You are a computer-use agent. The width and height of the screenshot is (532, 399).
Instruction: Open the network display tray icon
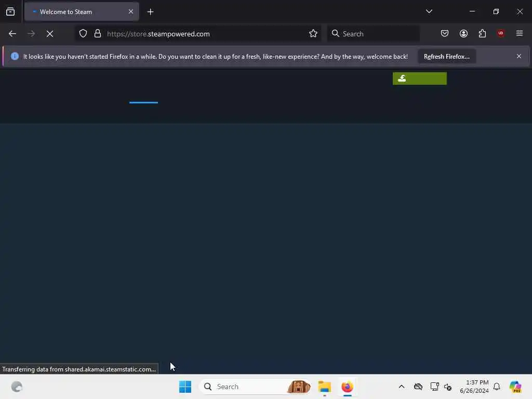pyautogui.click(x=434, y=387)
